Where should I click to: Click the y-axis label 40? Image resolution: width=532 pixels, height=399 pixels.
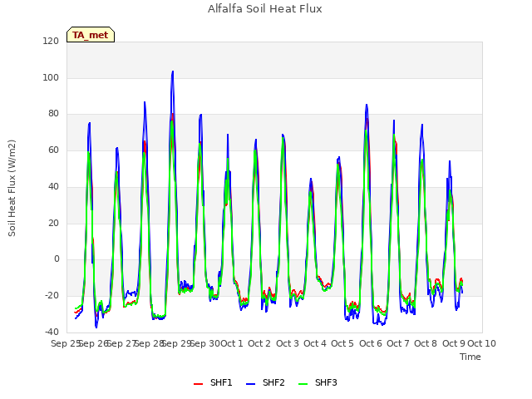[x=53, y=186]
